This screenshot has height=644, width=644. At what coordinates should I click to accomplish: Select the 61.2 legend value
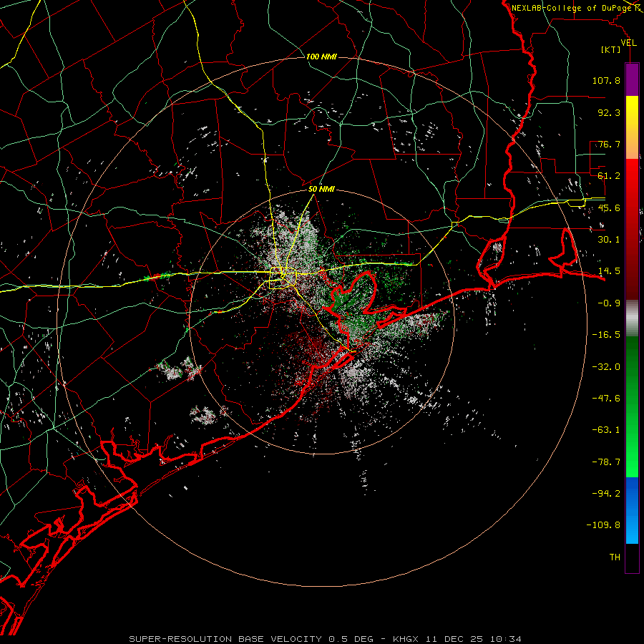pos(609,176)
